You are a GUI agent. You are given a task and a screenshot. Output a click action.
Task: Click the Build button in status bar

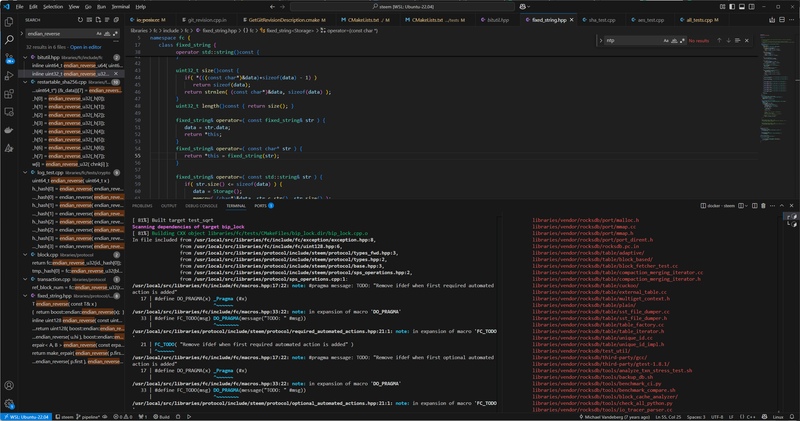[x=161, y=416]
